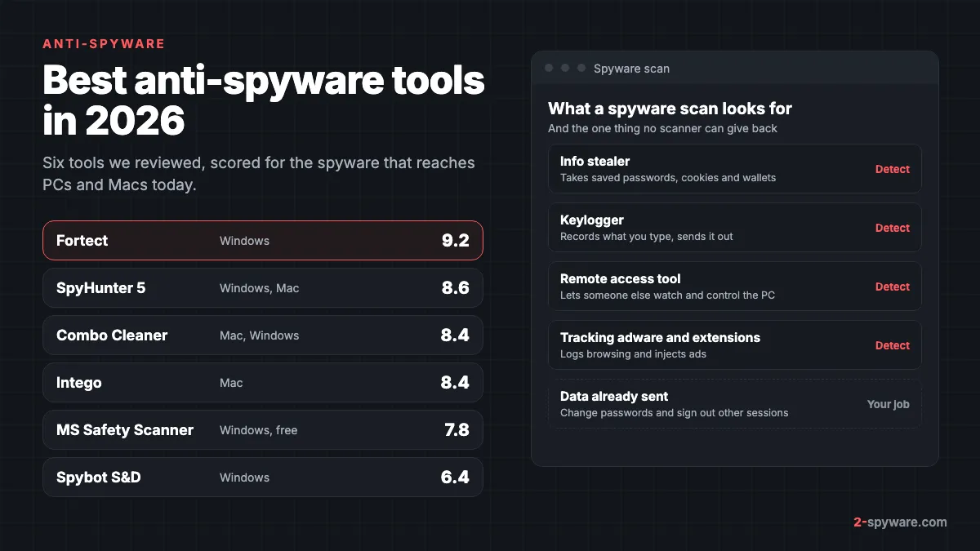Click 'Lets someone else watch and control the PC'
The width and height of the screenshot is (980, 551).
tap(667, 295)
